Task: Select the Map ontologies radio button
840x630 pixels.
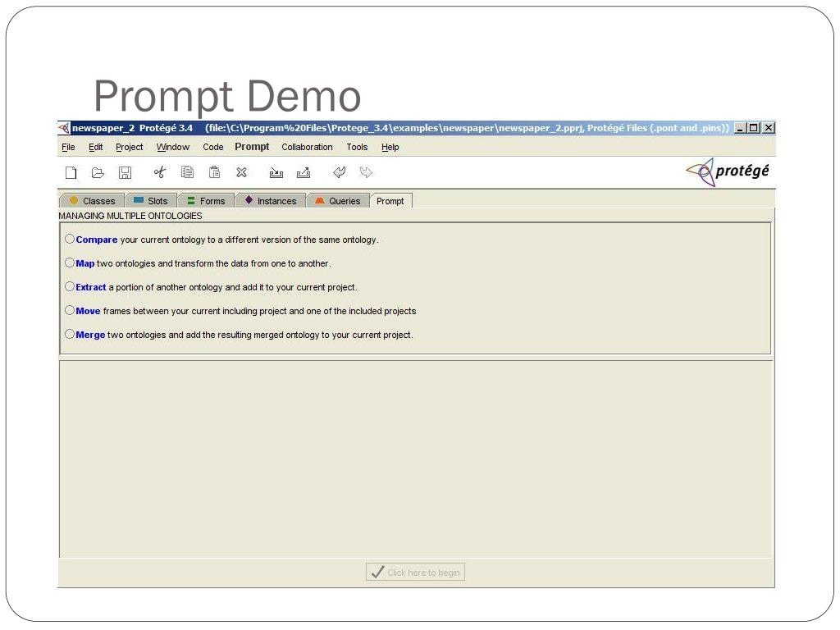Action: (70, 262)
